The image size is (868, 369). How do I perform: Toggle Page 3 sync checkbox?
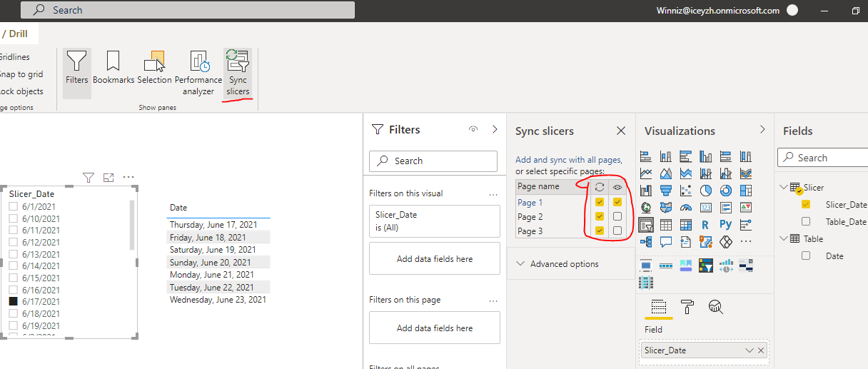600,231
